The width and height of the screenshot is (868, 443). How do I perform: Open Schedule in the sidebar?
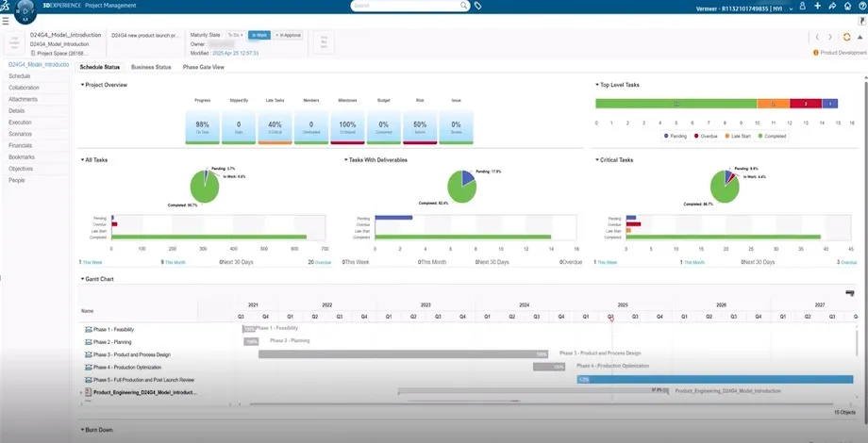tap(20, 76)
